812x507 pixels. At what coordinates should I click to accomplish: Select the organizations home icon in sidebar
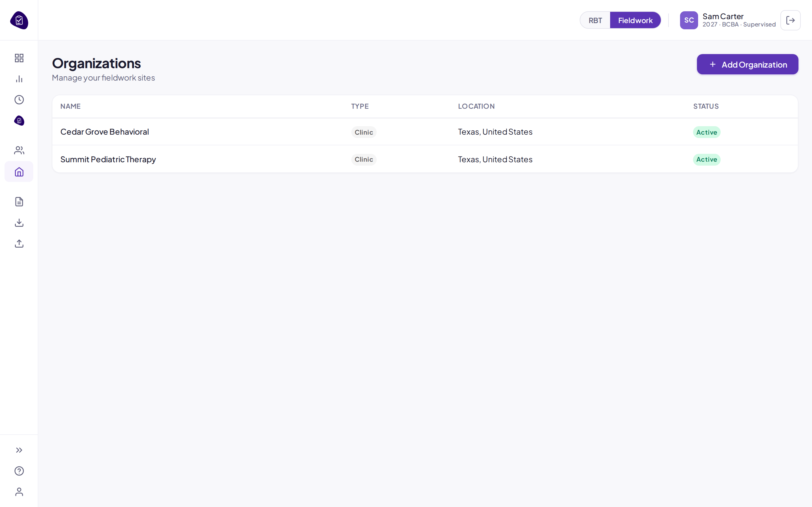pos(19,172)
